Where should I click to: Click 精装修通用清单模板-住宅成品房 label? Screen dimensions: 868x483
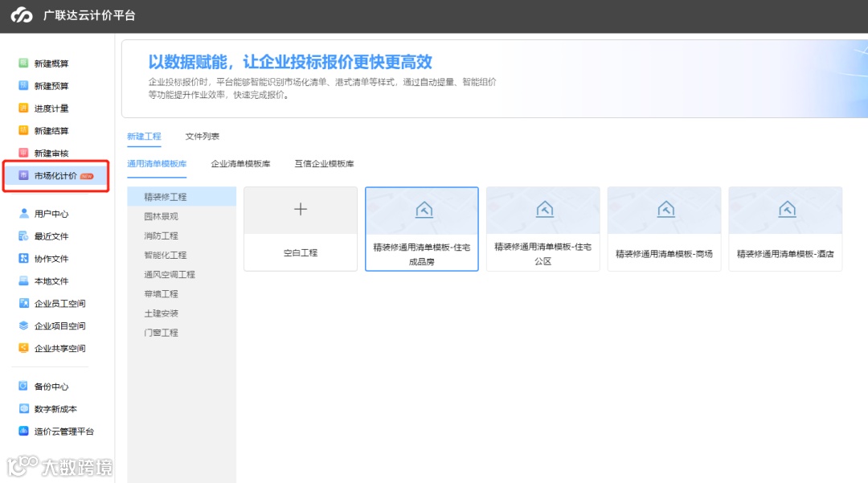click(422, 254)
